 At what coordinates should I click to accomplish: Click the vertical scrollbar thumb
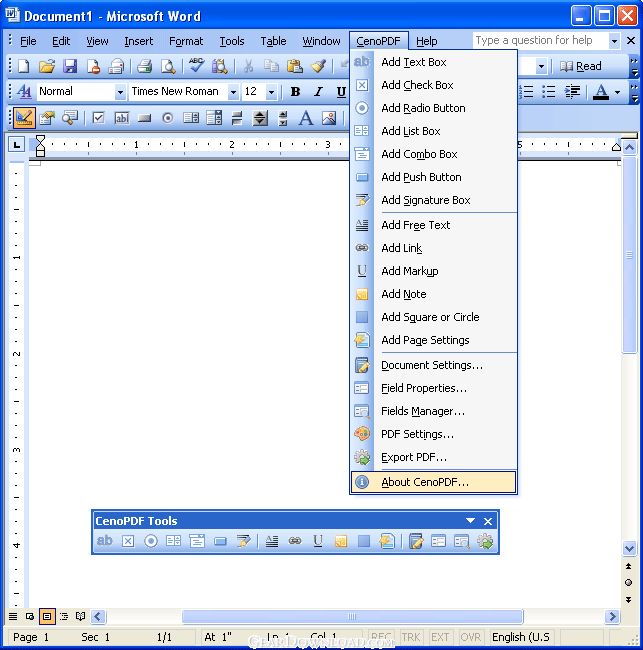(629, 255)
